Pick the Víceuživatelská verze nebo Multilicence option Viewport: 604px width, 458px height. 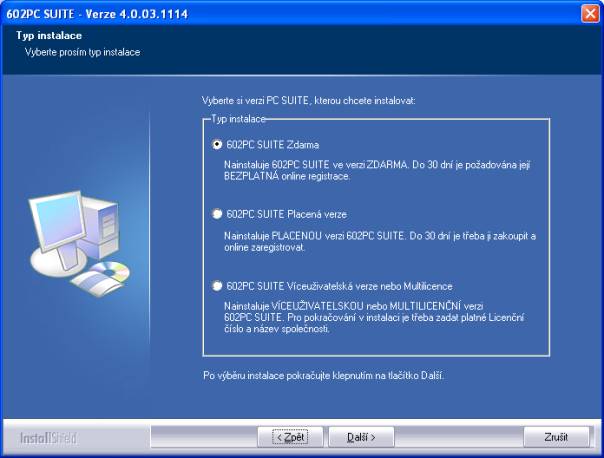point(217,284)
